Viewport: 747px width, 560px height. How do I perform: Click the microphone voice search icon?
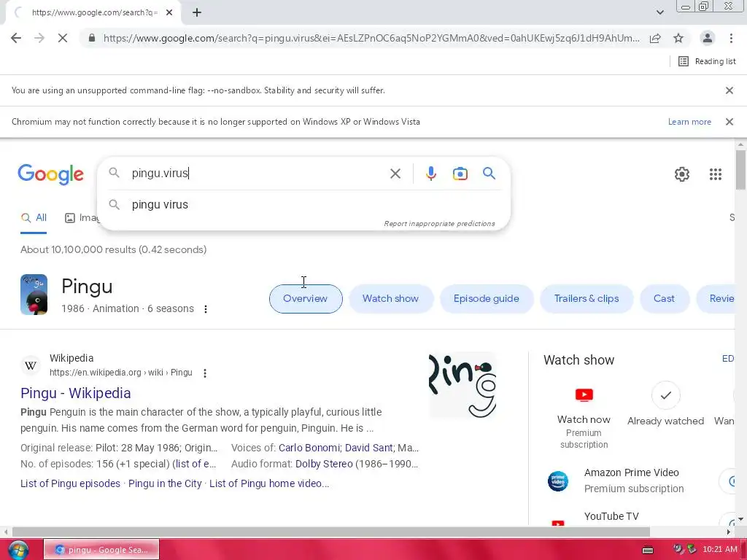(x=430, y=174)
